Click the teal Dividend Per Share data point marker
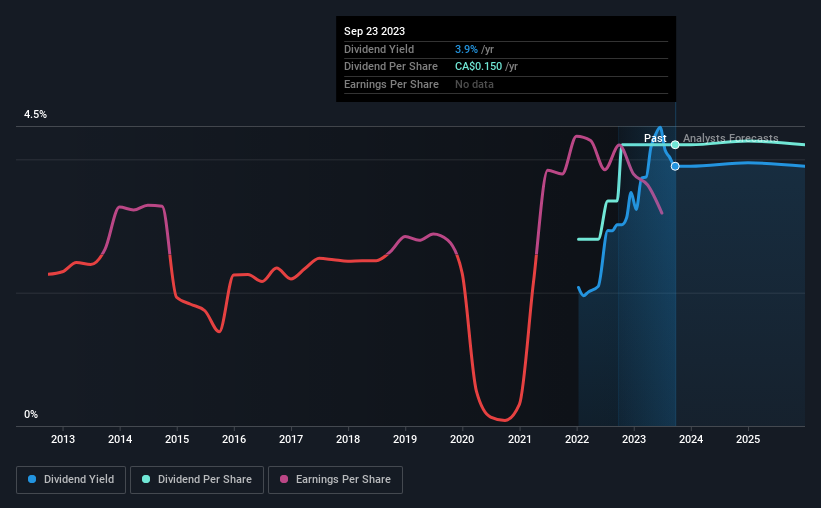The height and width of the screenshot is (508, 821). pyautogui.click(x=675, y=145)
